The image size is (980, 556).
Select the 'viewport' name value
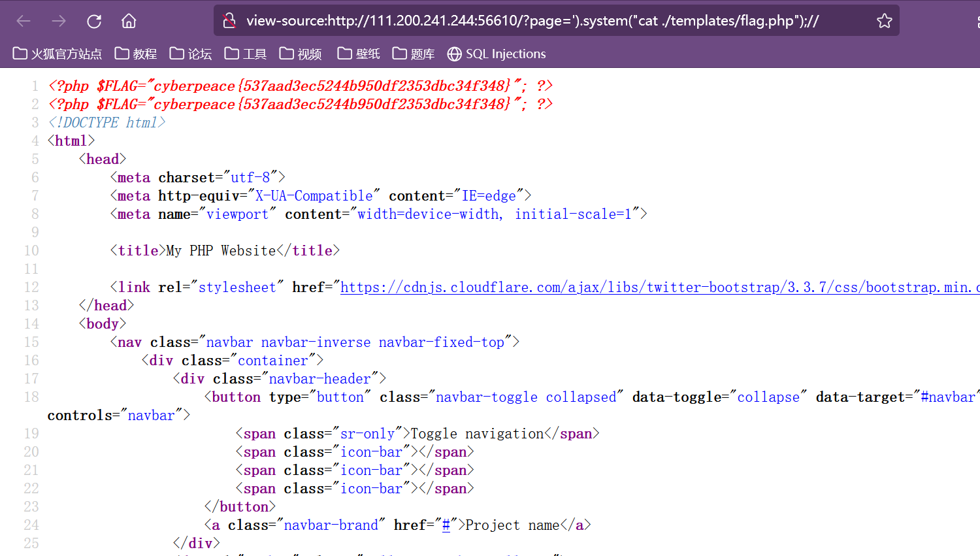(x=238, y=214)
